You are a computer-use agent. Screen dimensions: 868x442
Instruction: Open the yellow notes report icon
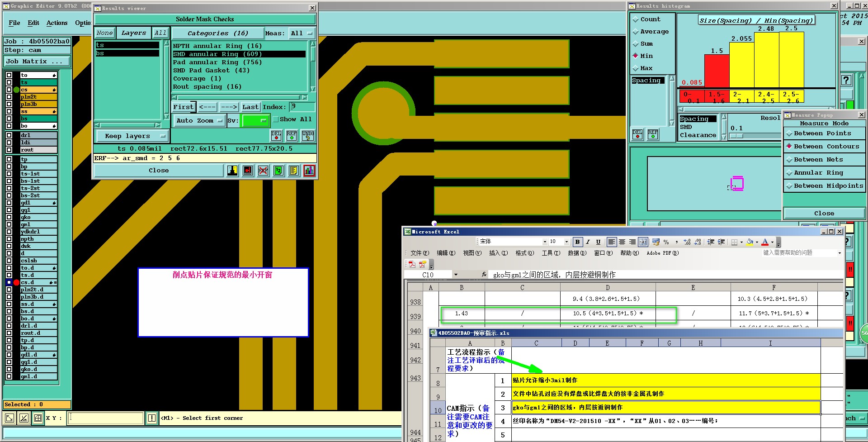pos(294,171)
